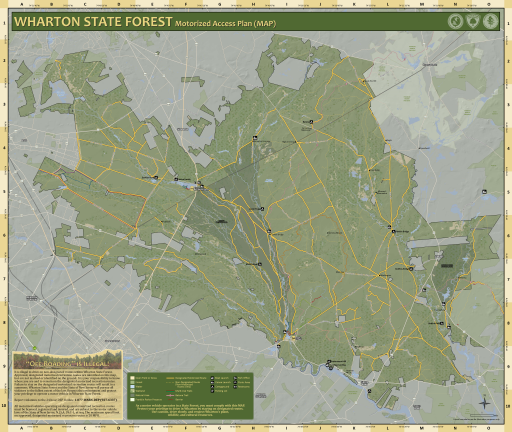Click the yellow motorized route line in legend

[170, 378]
